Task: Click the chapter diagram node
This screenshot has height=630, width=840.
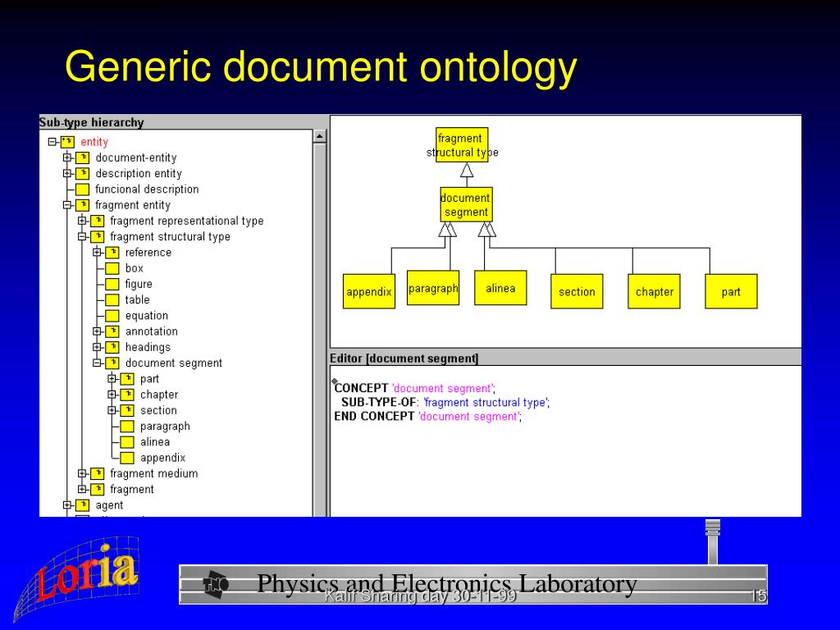Action: click(x=654, y=291)
